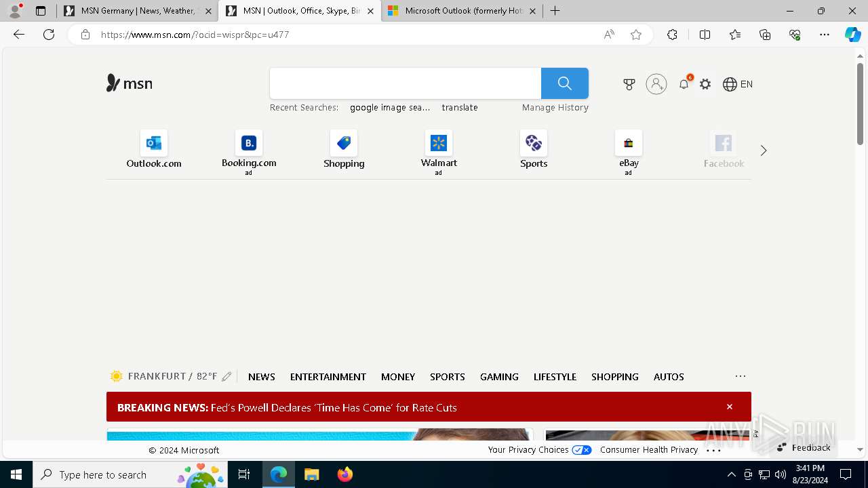Switch to Microsoft Outlook tab
This screenshot has height=488, width=868.
pos(462,11)
